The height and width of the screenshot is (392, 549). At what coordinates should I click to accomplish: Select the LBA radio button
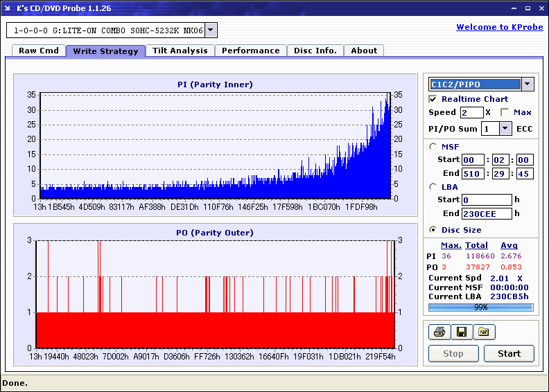point(433,186)
